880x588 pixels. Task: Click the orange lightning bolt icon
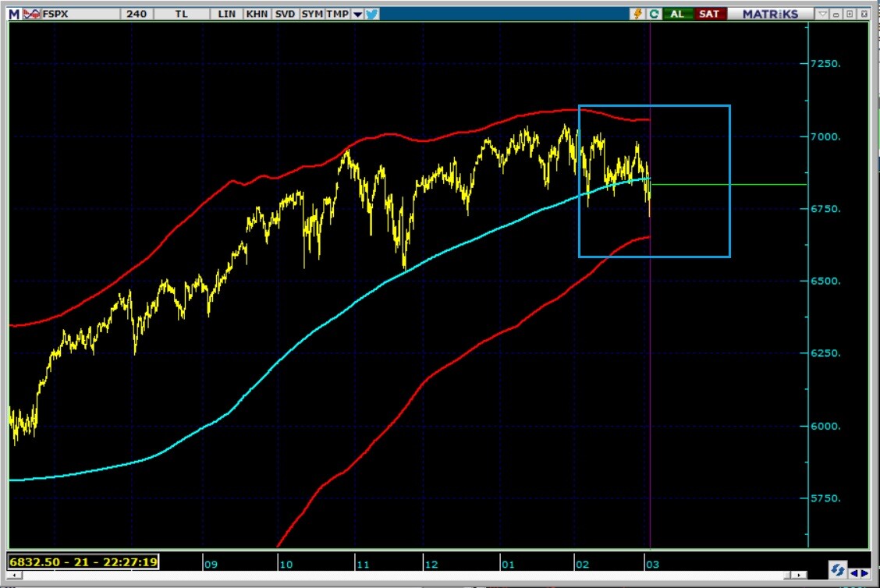click(x=638, y=14)
